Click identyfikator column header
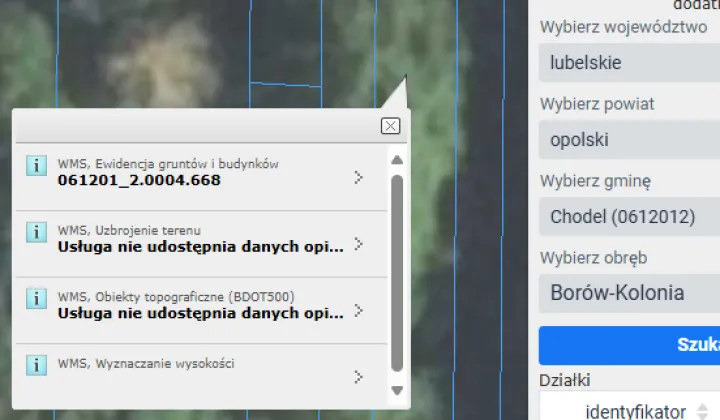 pyautogui.click(x=636, y=411)
